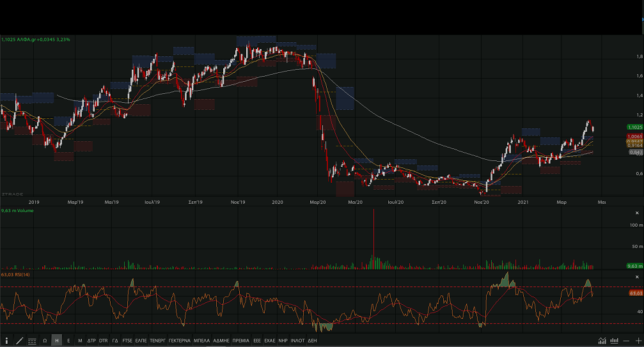The height and width of the screenshot is (347, 644).
Task: Open the list view icon in toolbar
Action: [x=32, y=341]
